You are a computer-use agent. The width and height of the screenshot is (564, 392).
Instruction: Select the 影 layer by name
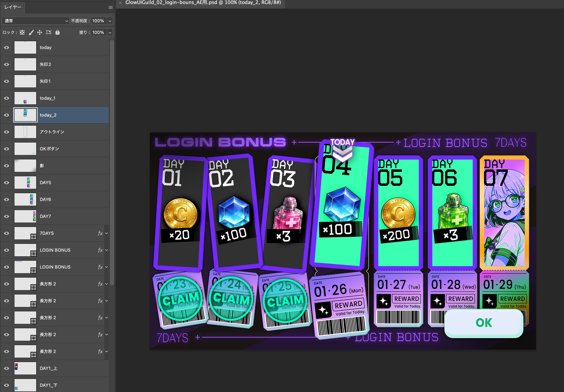click(x=42, y=166)
